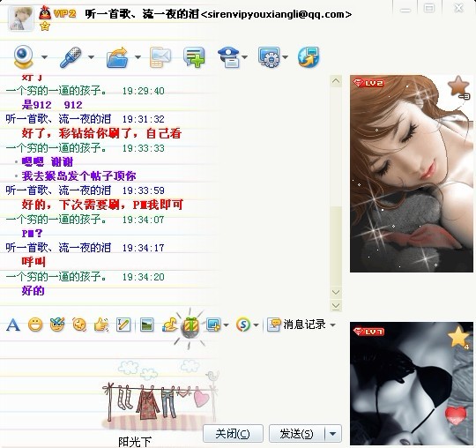This screenshot has width=476, height=448.
Task: Expand screen capture options dropdown
Action: [x=226, y=325]
